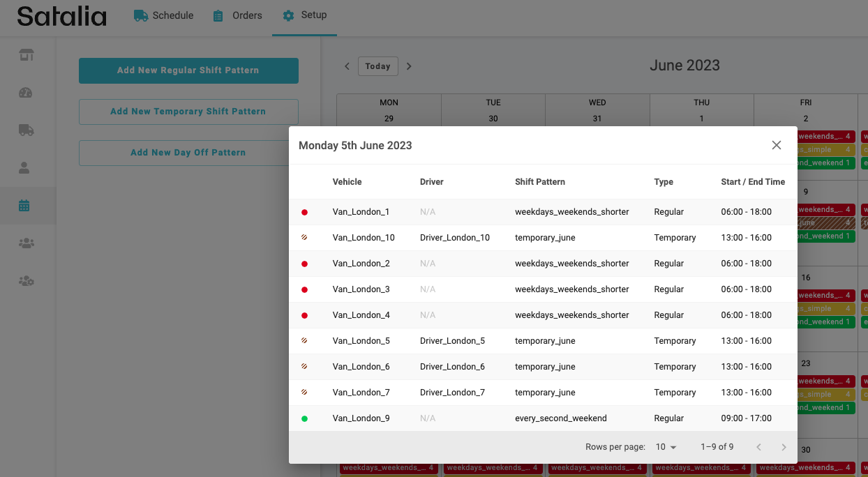Image resolution: width=868 pixels, height=477 pixels.
Task: Select the Setup tab
Action: click(304, 15)
